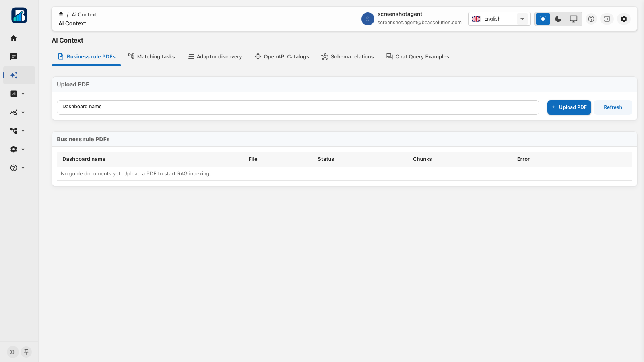The image size is (644, 362).
Task: Expand analytics sidebar menu chevron
Action: pos(23,112)
